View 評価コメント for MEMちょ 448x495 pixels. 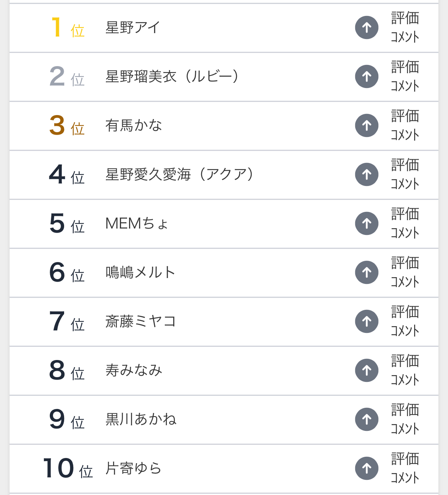pyautogui.click(x=405, y=223)
